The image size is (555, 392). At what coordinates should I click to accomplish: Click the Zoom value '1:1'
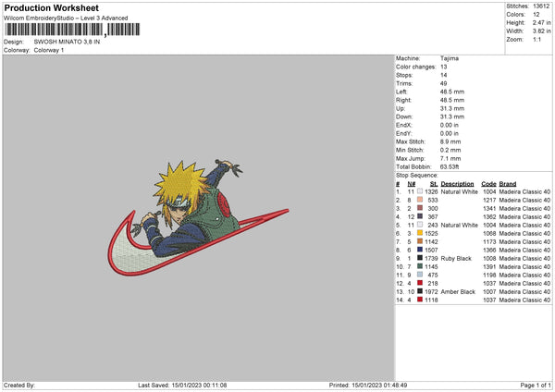pos(536,39)
